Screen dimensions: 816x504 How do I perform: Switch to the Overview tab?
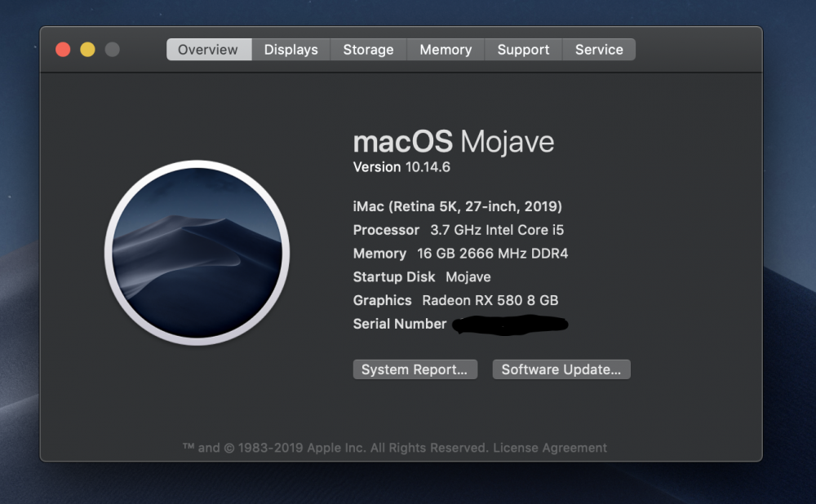tap(209, 50)
